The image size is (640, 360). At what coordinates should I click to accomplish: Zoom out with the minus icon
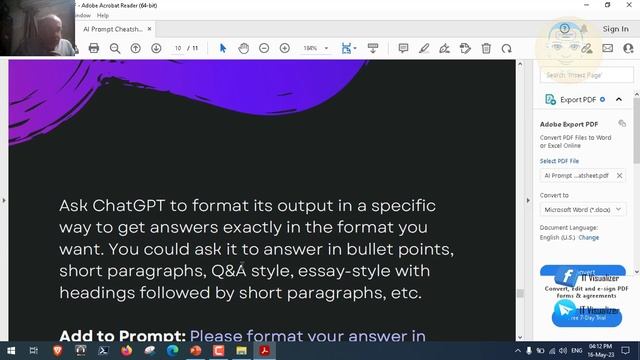tap(264, 48)
